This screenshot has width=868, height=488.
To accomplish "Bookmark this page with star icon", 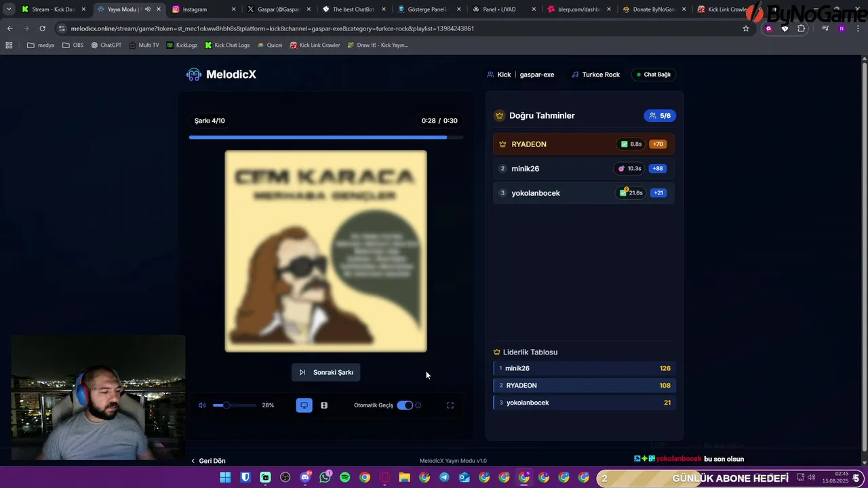I will (746, 28).
